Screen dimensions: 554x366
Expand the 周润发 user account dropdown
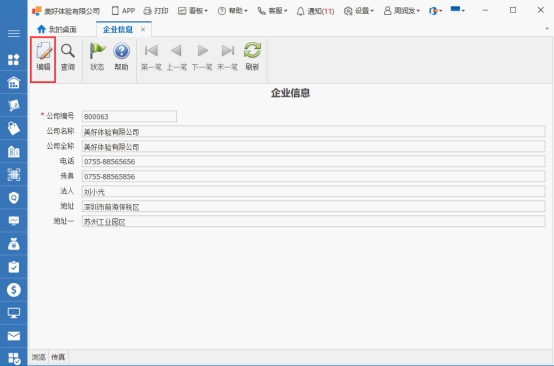click(x=402, y=11)
